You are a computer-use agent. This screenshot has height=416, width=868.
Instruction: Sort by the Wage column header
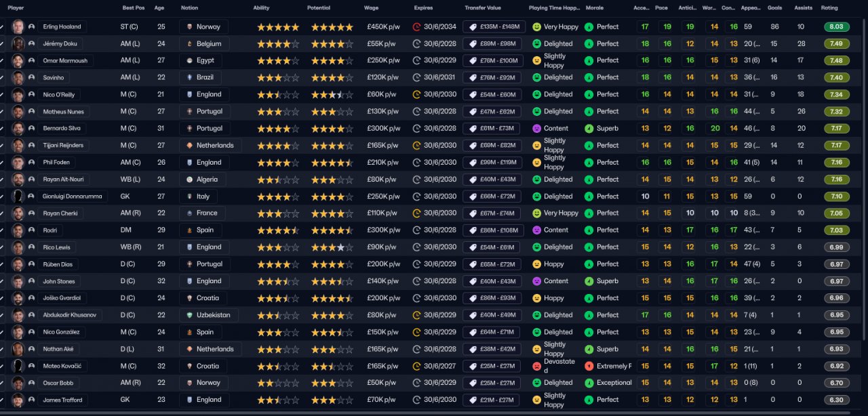[372, 8]
